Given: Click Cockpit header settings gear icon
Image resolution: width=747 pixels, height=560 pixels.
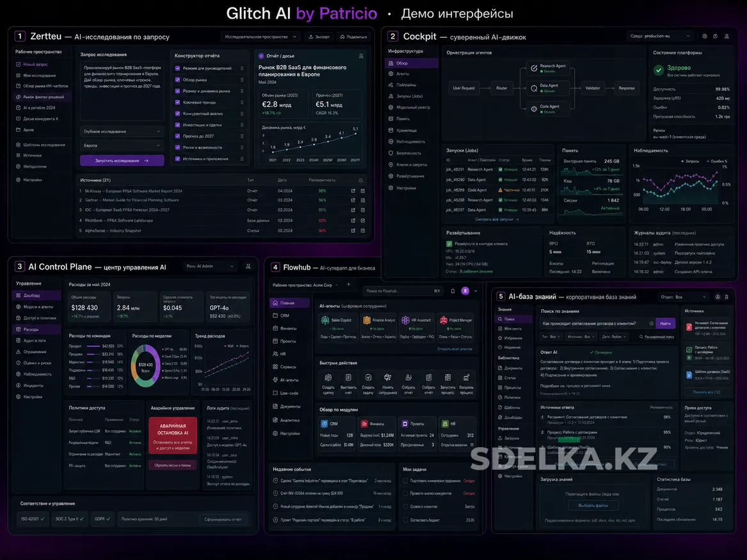Looking at the screenshot, I should (x=705, y=36).
